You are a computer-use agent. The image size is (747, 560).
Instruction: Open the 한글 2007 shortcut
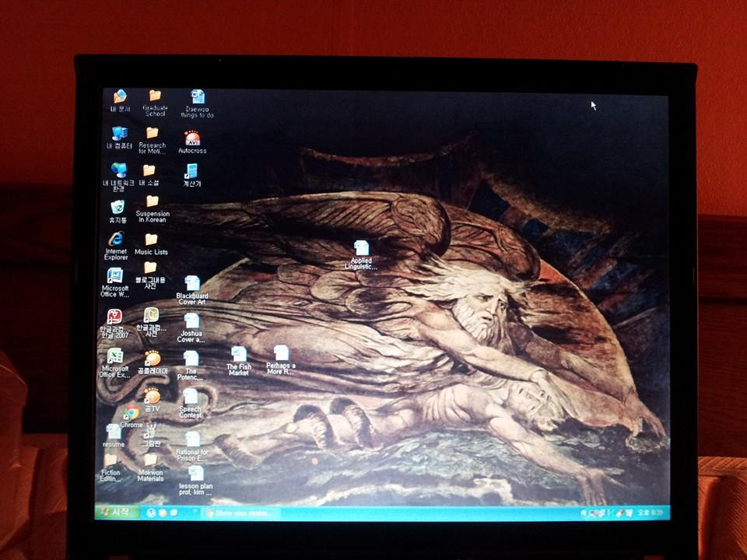point(115,317)
